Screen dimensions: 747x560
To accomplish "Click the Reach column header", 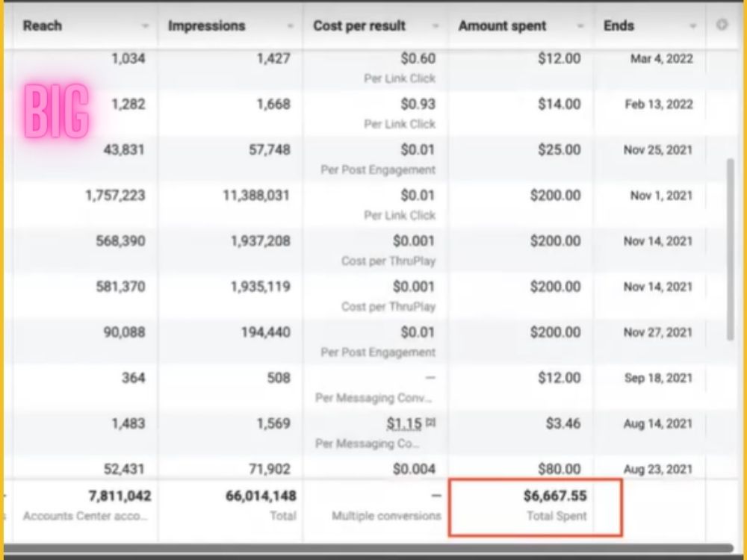I will pyautogui.click(x=43, y=25).
